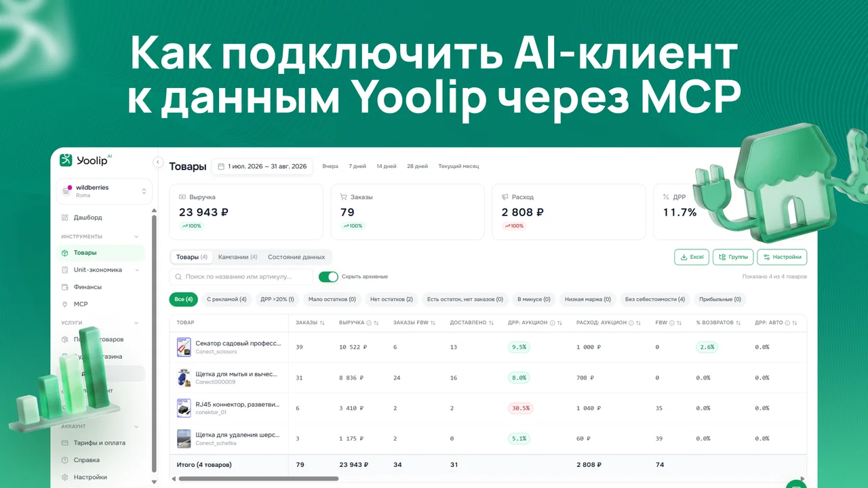Switch to the Состояние данных tab
Screen dimensions: 868x488
tap(296, 257)
